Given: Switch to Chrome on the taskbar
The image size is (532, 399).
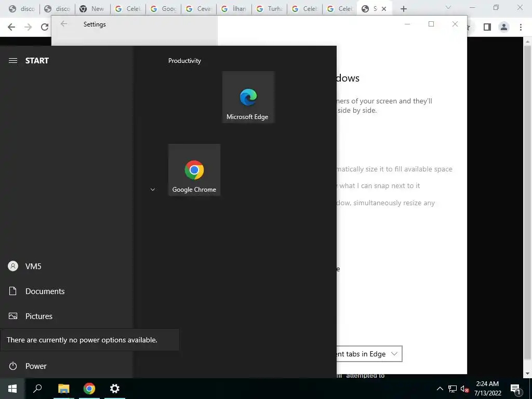Looking at the screenshot, I should click(89, 389).
